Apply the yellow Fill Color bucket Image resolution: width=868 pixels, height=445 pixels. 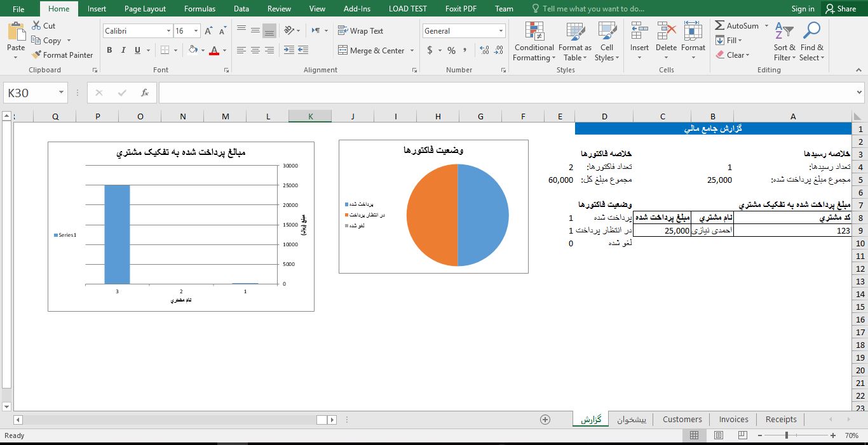(x=193, y=50)
